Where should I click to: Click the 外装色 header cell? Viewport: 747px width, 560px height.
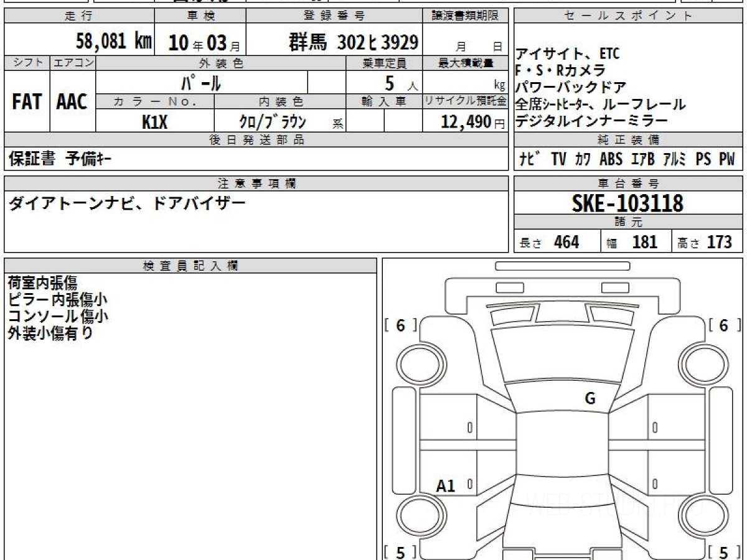point(221,63)
